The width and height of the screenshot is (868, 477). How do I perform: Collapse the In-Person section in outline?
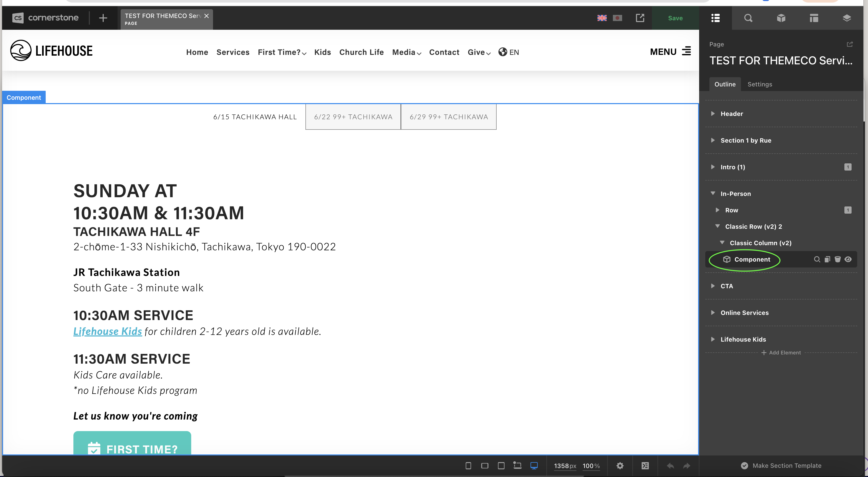point(713,193)
